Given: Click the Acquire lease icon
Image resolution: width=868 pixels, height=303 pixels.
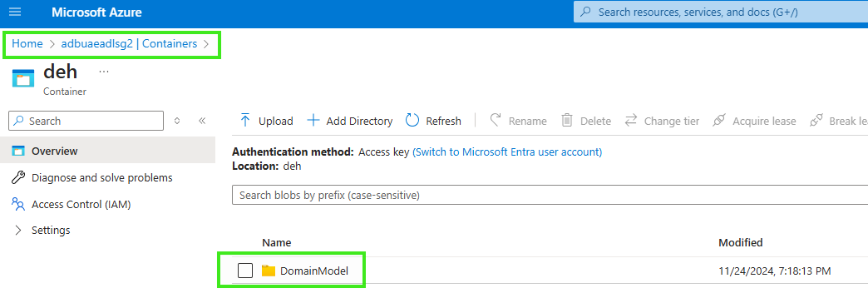Looking at the screenshot, I should coord(719,120).
